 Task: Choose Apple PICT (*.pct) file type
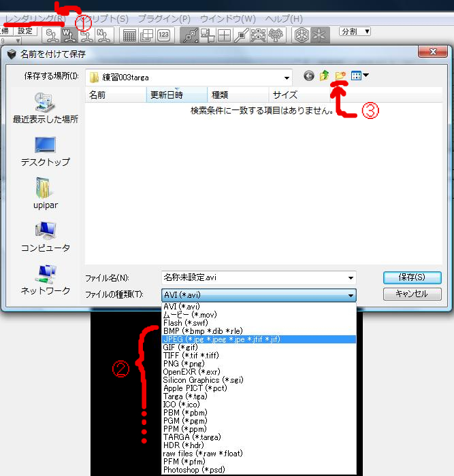[259, 388]
